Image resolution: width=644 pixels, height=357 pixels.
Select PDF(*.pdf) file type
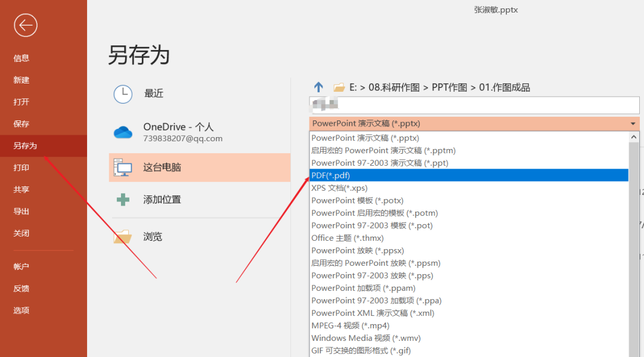pos(469,175)
